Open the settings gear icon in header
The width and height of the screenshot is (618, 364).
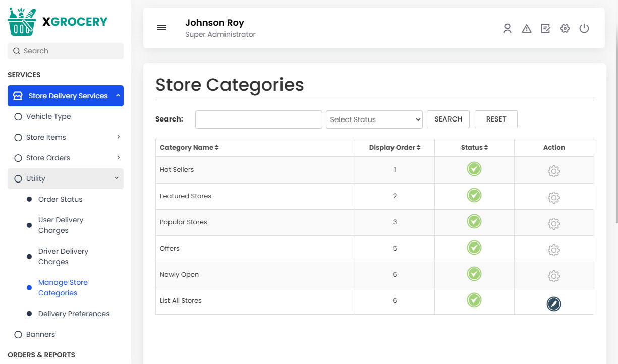[x=565, y=29]
